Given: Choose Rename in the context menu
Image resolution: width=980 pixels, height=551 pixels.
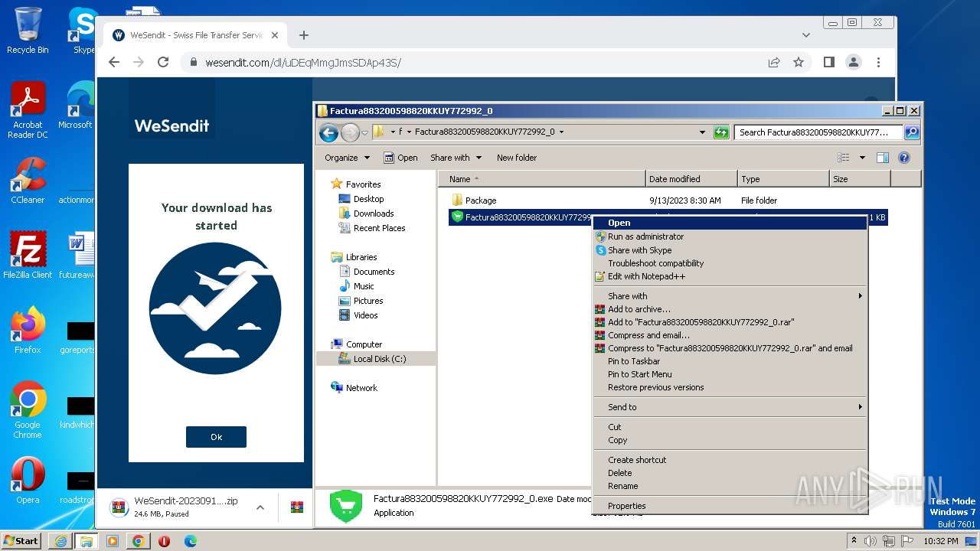Looking at the screenshot, I should point(730,486).
